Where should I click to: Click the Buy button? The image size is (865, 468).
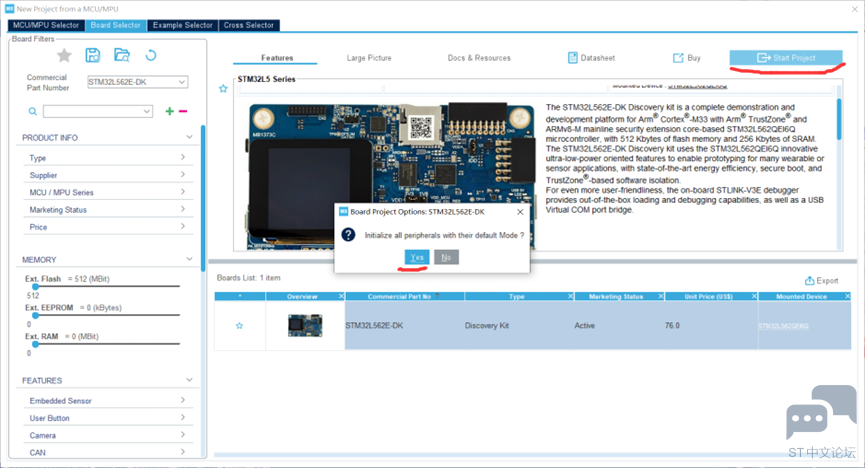[x=687, y=58]
